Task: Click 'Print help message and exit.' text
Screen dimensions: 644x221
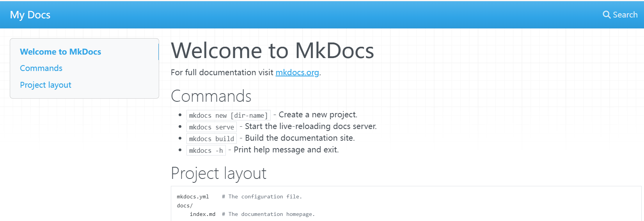Action: pos(286,150)
